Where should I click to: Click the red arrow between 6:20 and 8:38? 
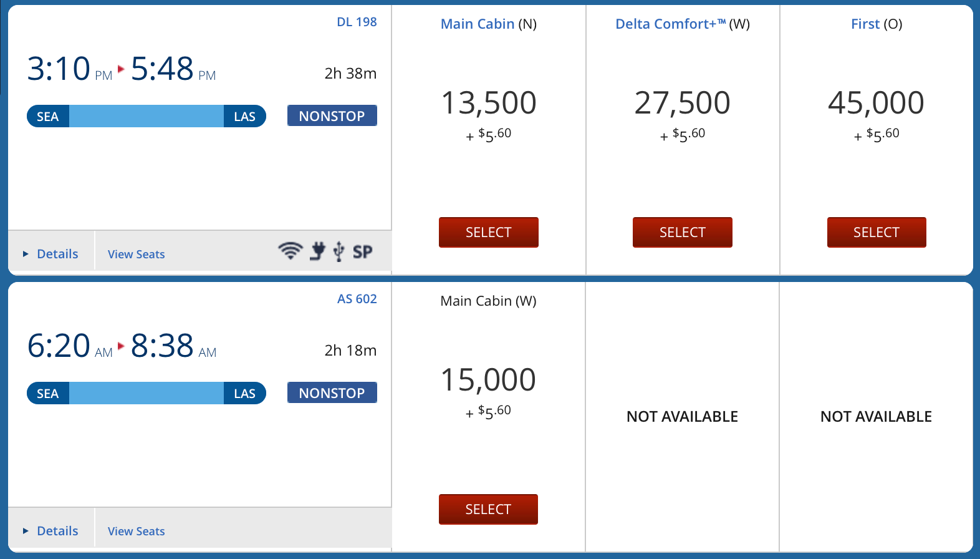click(x=121, y=346)
